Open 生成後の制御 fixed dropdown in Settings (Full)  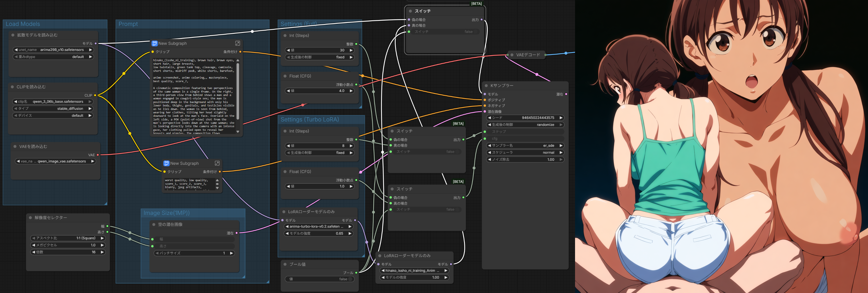[x=320, y=57]
